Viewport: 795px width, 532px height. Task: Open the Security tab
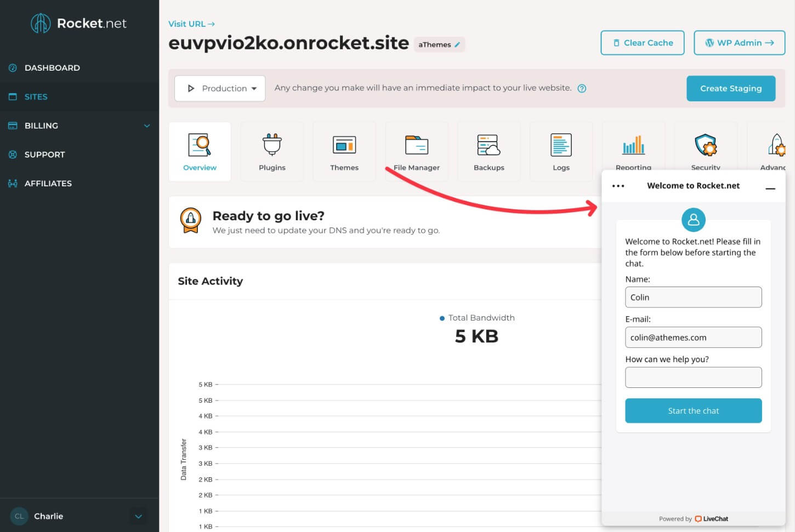pos(706,147)
